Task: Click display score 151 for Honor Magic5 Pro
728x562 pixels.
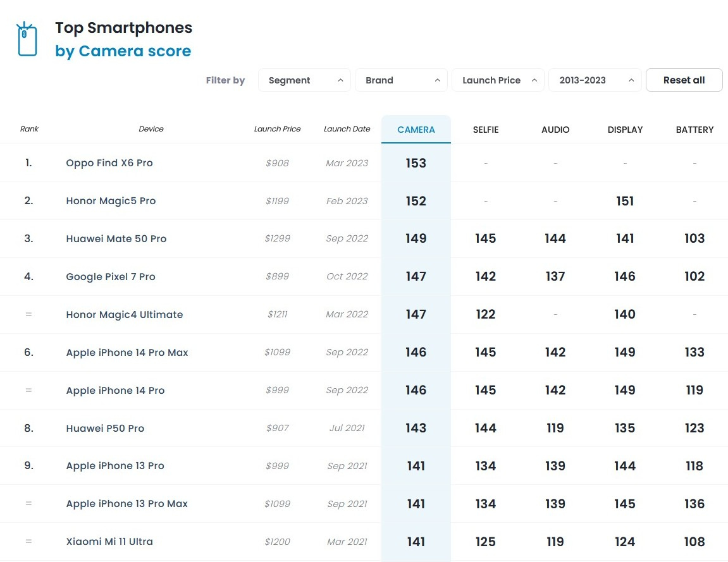Action: [625, 201]
